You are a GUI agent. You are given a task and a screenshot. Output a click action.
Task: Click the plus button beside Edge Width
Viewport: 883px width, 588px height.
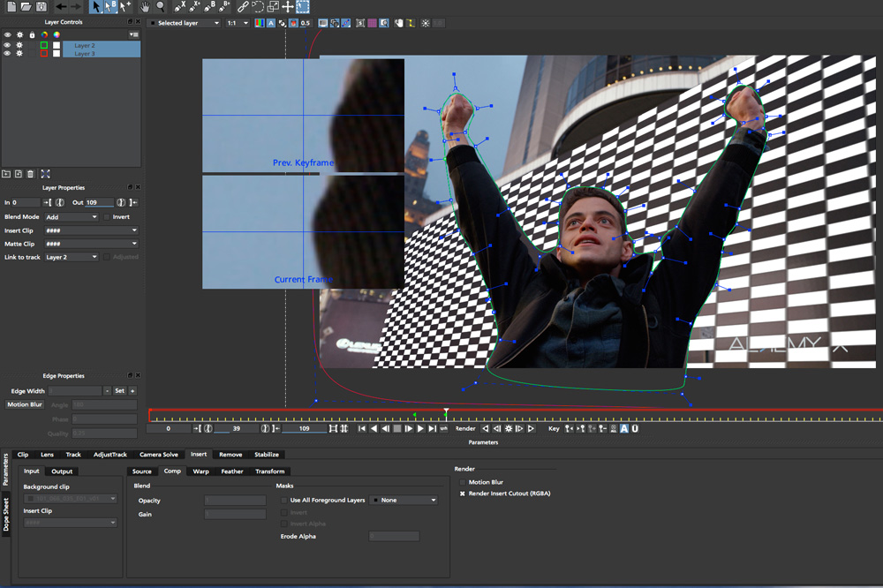pyautogui.click(x=133, y=390)
